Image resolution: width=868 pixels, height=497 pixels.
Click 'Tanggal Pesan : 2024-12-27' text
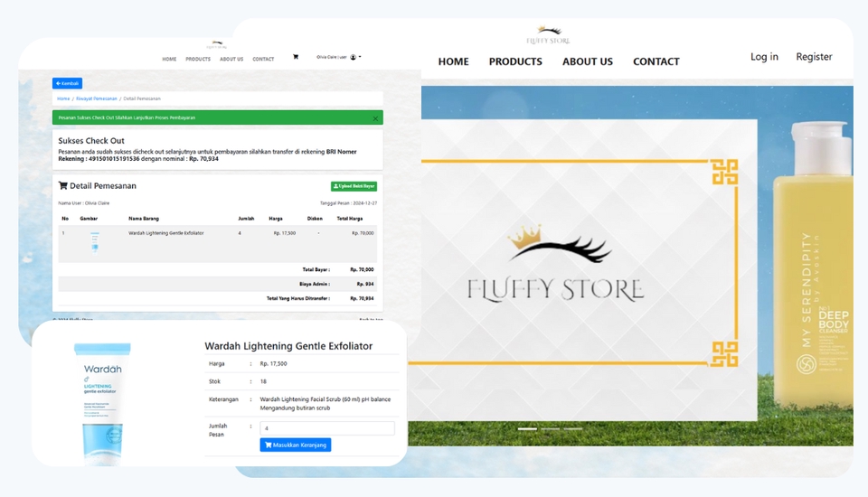(x=349, y=203)
